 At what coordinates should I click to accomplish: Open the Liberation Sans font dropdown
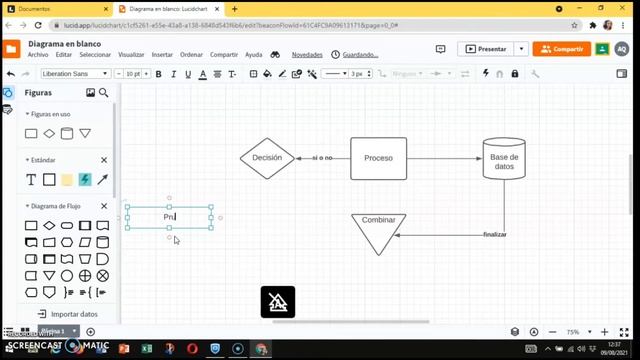[x=75, y=74]
